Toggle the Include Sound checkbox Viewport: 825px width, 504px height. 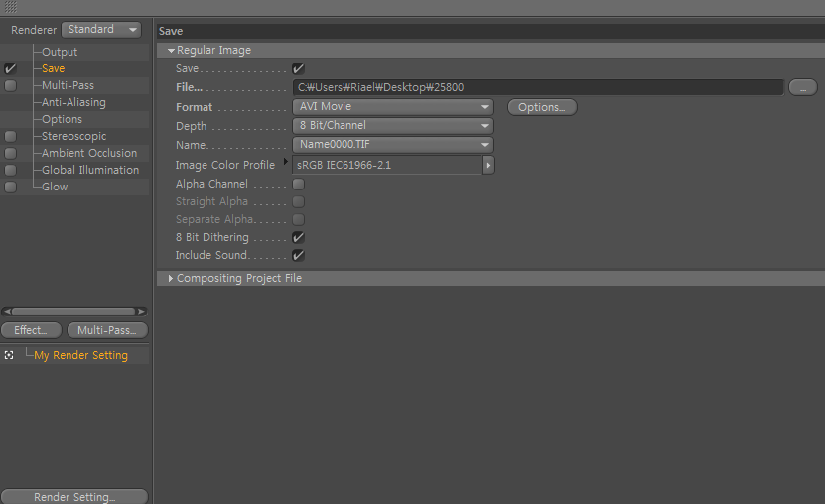coord(298,256)
